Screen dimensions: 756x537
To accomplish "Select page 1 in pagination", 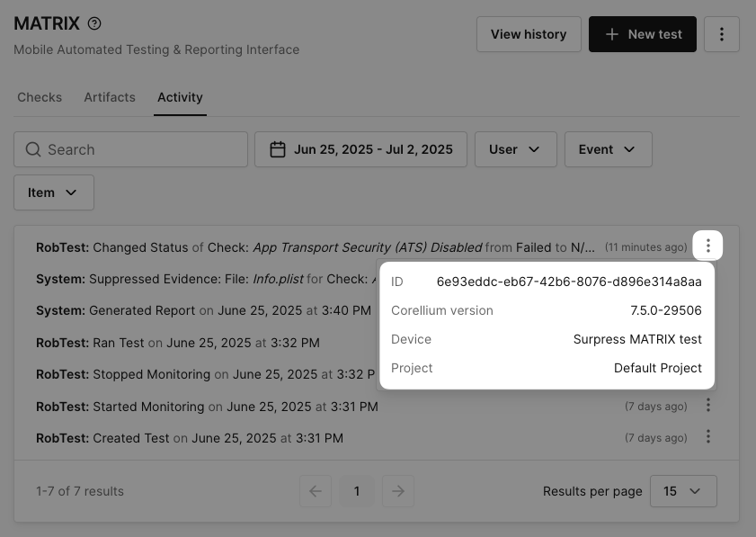I will click(356, 491).
